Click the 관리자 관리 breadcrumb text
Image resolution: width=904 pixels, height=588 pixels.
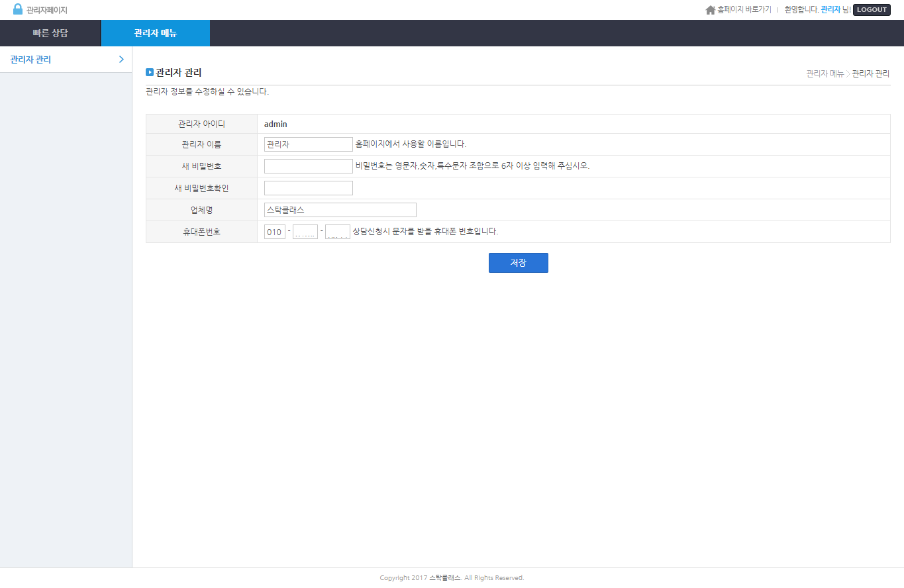[x=871, y=73]
